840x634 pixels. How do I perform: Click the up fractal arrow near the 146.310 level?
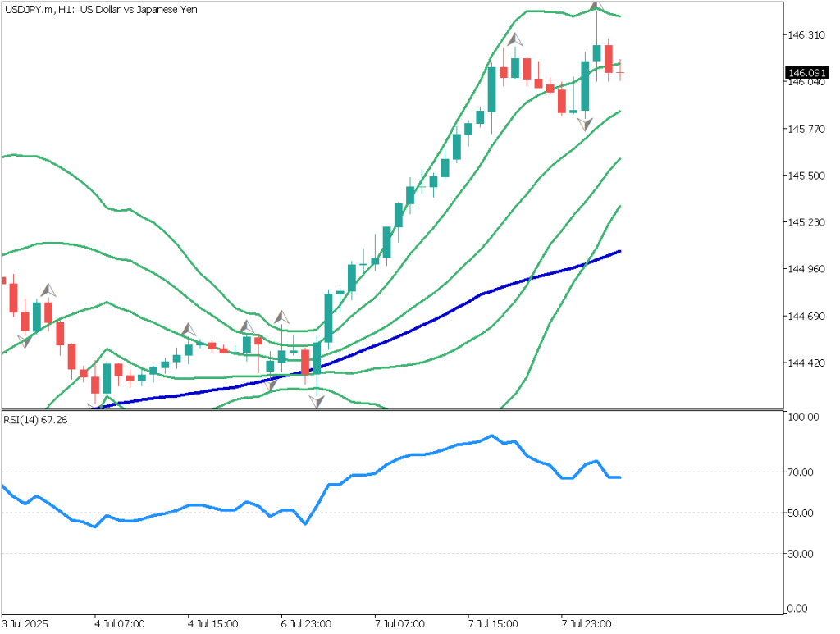[x=514, y=39]
